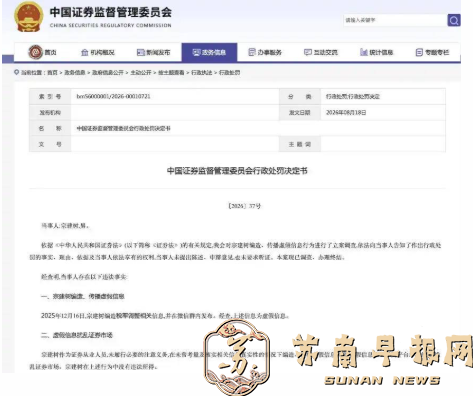Click the 当事人 party line
The image size is (473, 396).
pyautogui.click(x=65, y=226)
